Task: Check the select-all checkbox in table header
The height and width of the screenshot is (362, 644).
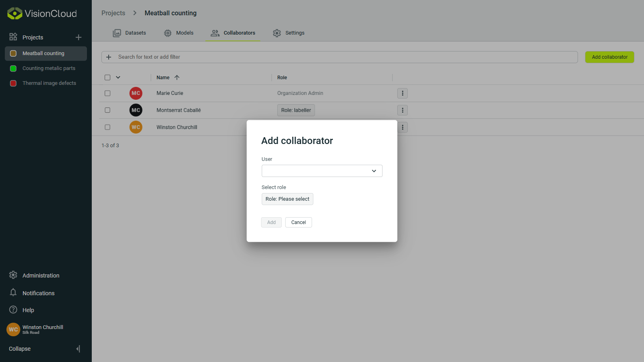Action: click(107, 77)
